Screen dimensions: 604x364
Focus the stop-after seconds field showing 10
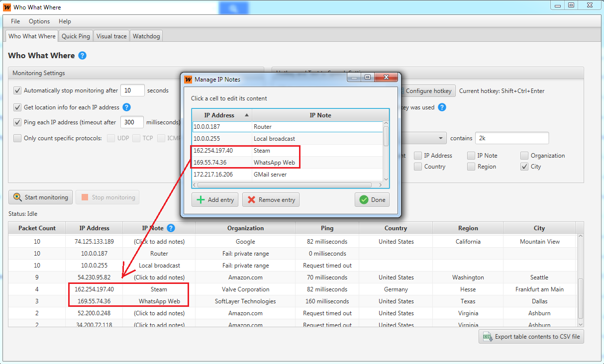(132, 91)
